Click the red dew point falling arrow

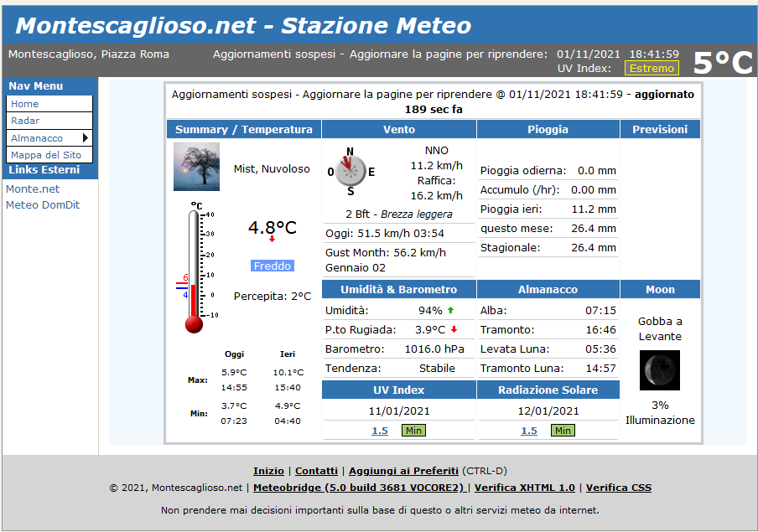[x=454, y=329]
